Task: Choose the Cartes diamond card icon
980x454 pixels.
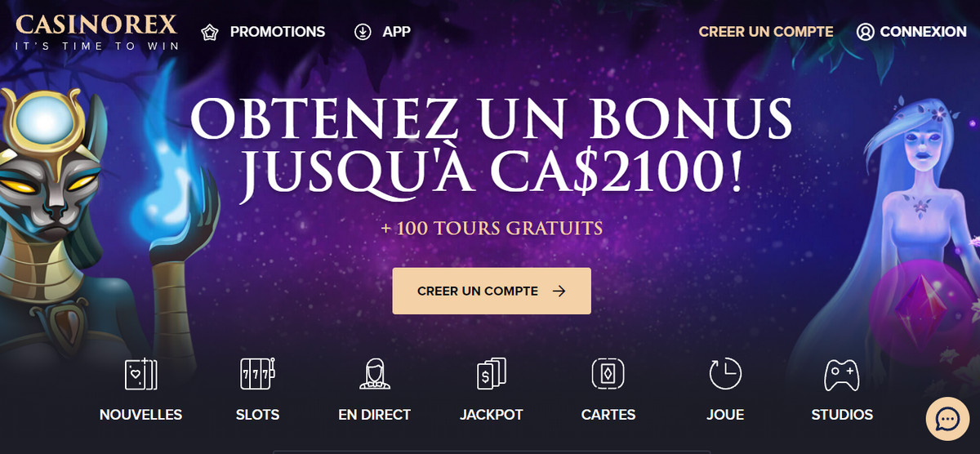Action: pyautogui.click(x=608, y=374)
